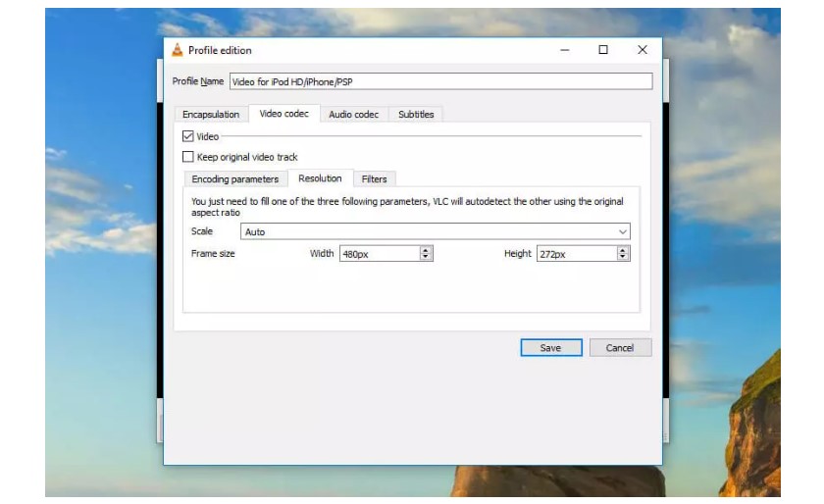Go to the Subtitles tab
824x504 pixels.
[x=416, y=114]
